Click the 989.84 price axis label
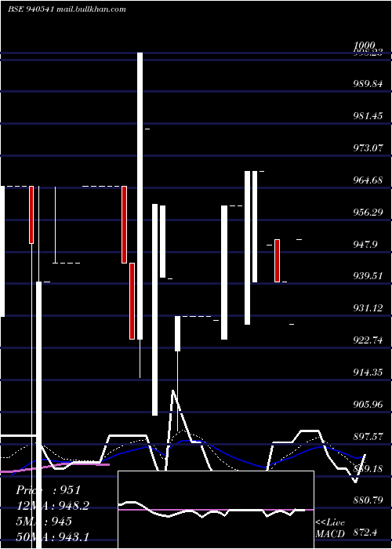392x549 pixels. tap(368, 84)
